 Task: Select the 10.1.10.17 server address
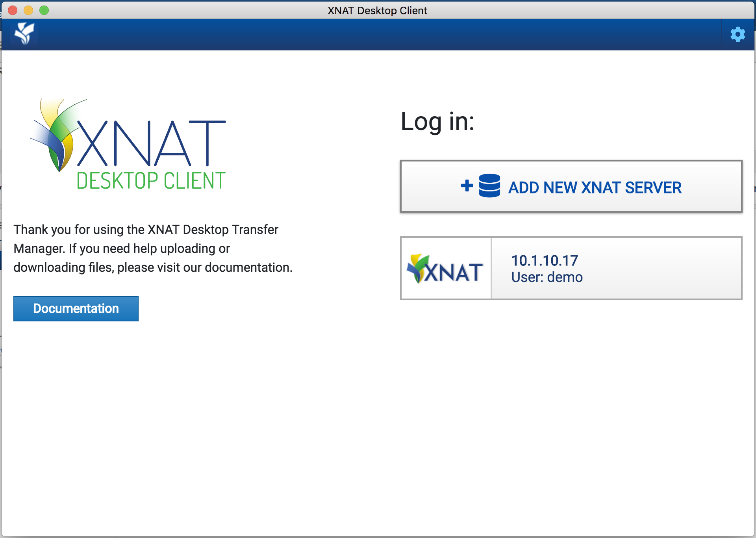(x=544, y=260)
